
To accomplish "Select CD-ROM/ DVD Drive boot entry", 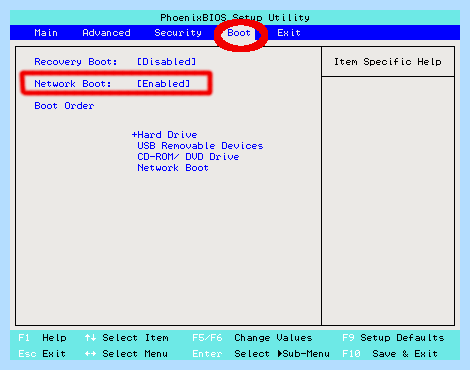I will tap(188, 157).
